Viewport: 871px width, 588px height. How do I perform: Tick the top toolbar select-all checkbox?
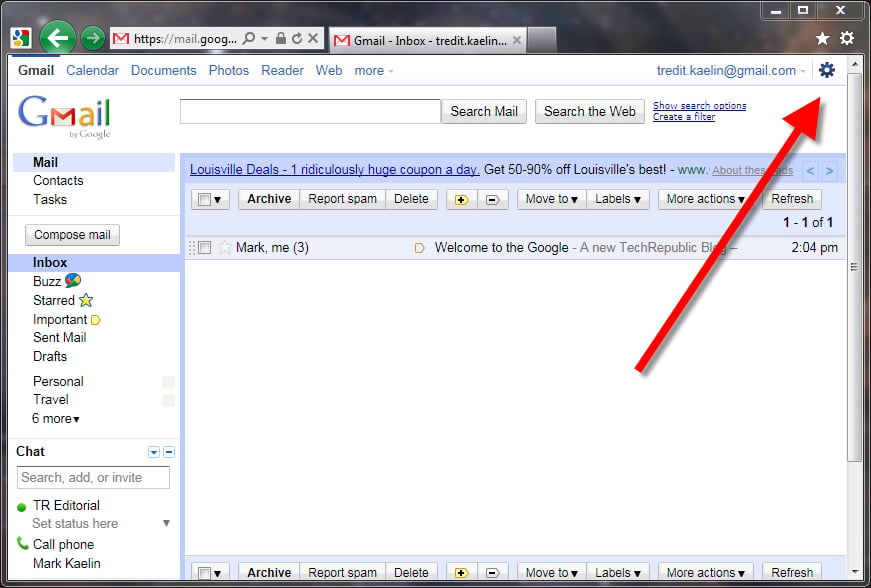[x=204, y=199]
